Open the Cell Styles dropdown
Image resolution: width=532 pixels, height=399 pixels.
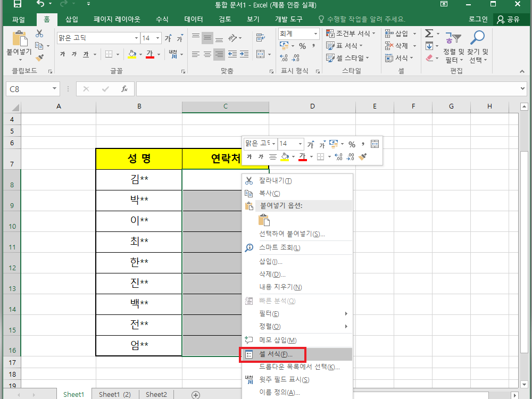coord(347,58)
